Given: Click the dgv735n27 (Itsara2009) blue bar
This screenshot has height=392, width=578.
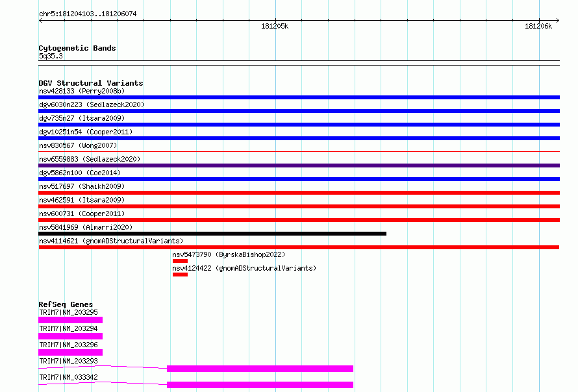Looking at the screenshot, I should tap(299, 125).
